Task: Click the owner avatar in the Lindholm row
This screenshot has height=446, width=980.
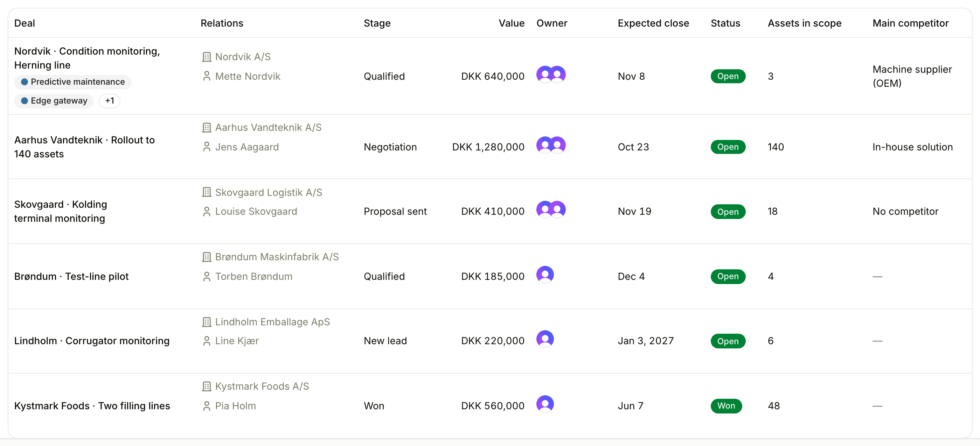Action: pyautogui.click(x=545, y=339)
